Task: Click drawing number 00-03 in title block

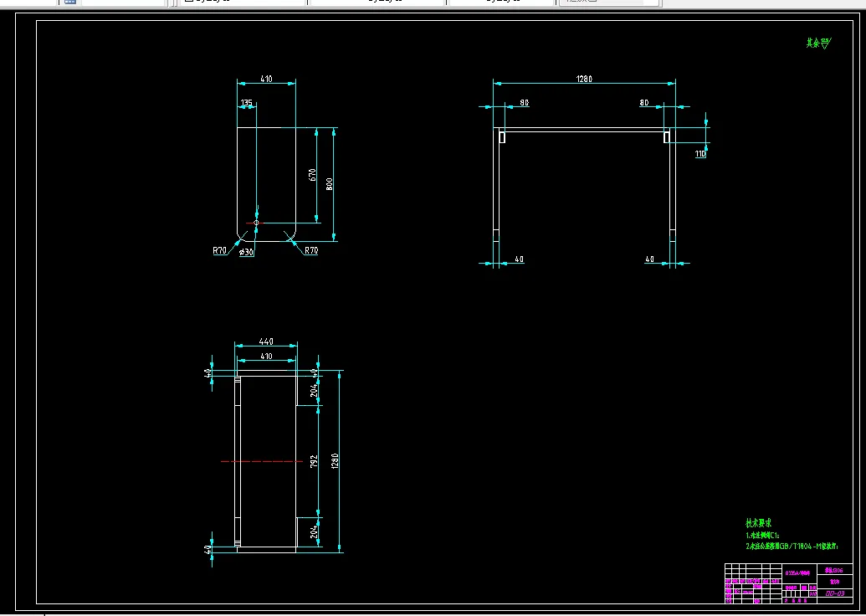Action: (x=834, y=593)
